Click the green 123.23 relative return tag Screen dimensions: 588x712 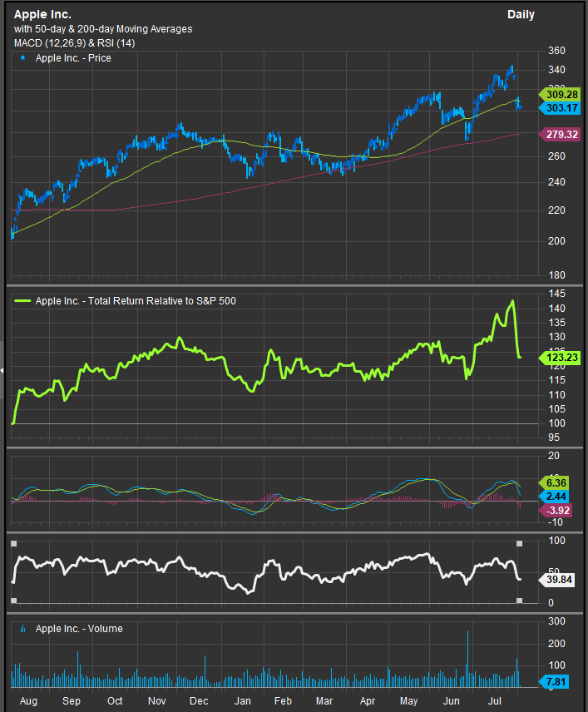[x=560, y=358]
